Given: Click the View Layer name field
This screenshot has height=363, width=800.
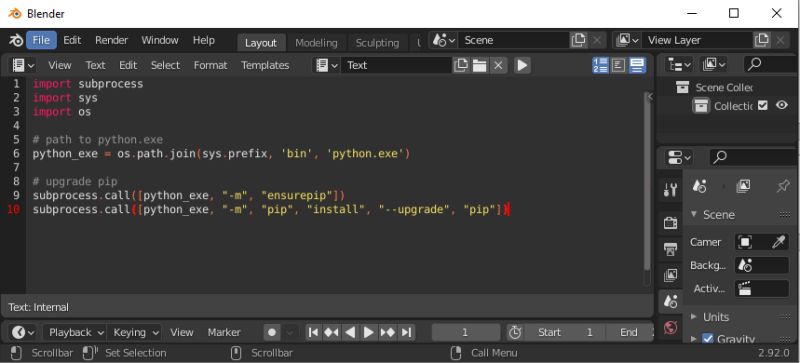Looking at the screenshot, I should (x=697, y=40).
